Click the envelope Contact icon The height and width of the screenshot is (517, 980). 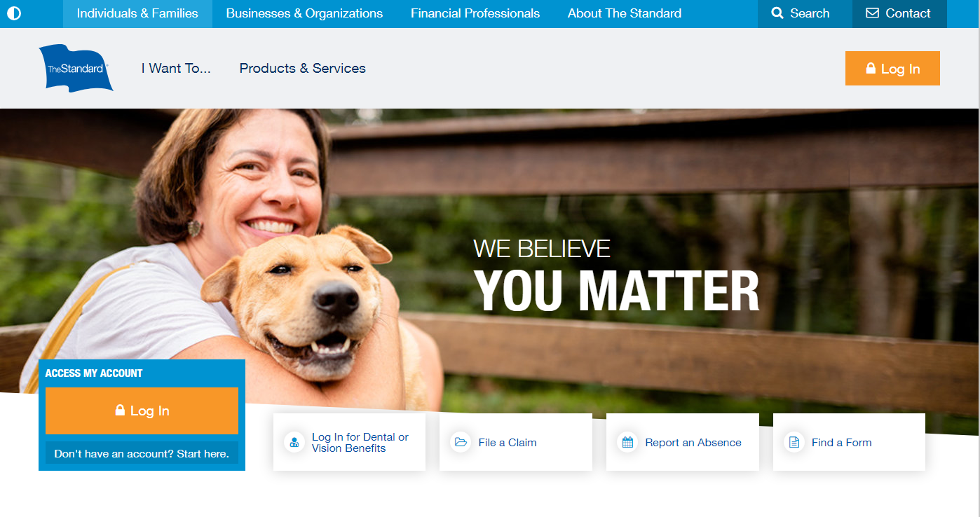[872, 13]
